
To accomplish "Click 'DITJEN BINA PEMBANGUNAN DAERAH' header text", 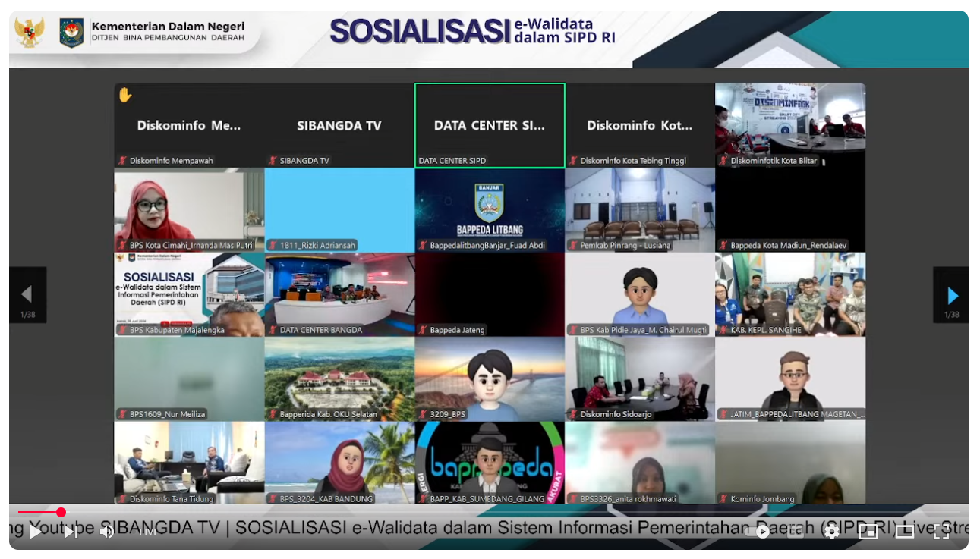I will tap(168, 38).
